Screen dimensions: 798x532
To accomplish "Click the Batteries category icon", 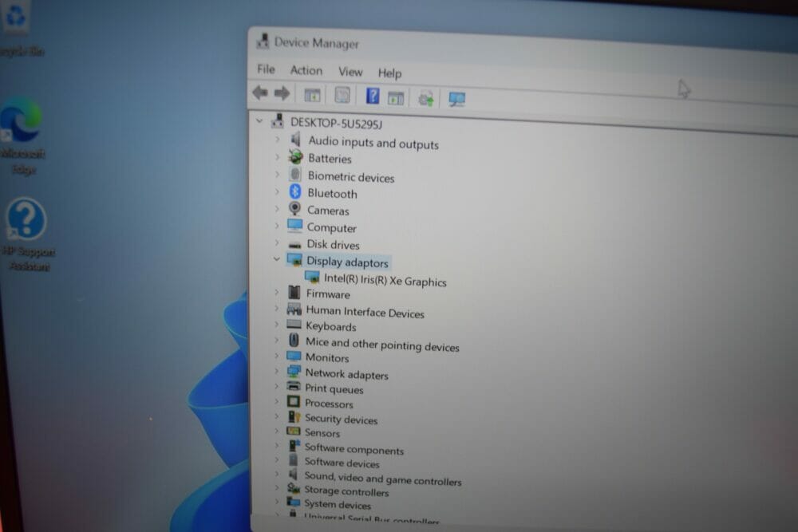I will tap(295, 156).
